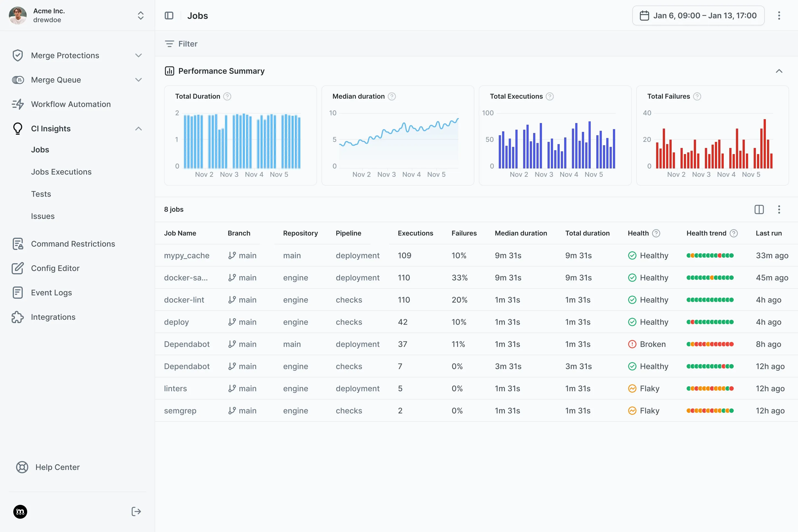Open the Help Center link
Image resolution: width=798 pixels, height=532 pixels.
pos(57,467)
